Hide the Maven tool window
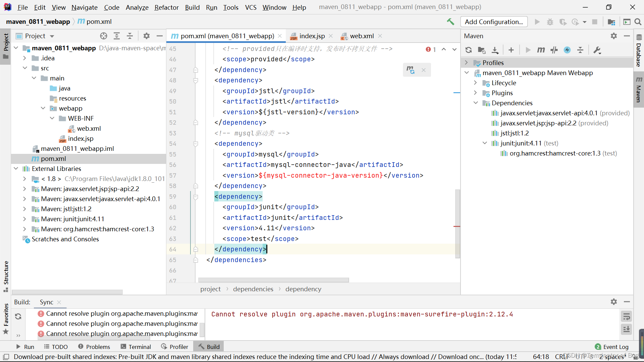644x362 pixels. tap(627, 36)
